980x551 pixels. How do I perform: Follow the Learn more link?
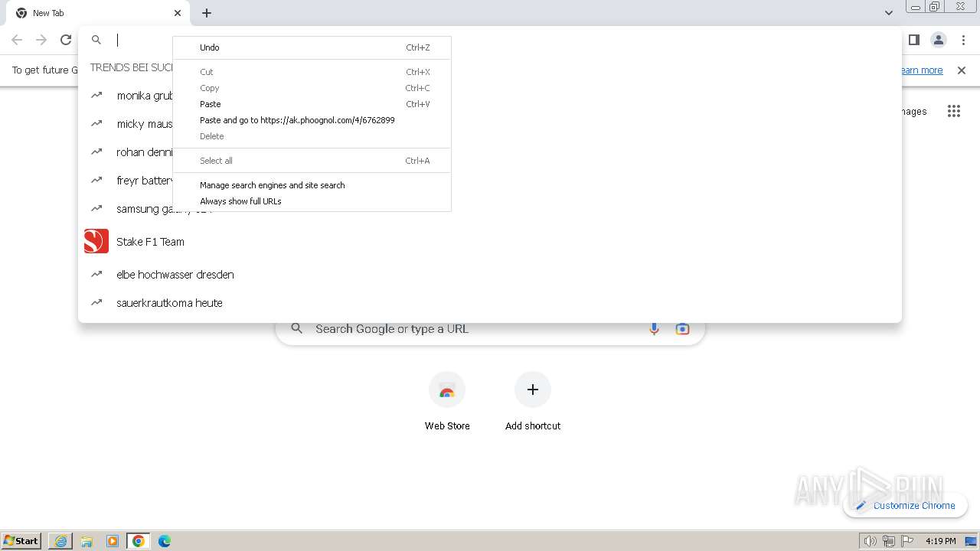coord(921,70)
